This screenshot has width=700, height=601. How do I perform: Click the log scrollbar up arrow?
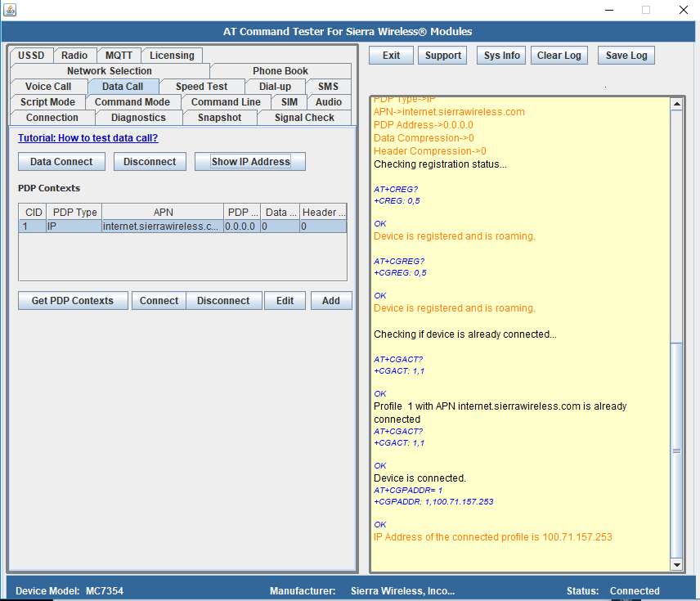[677, 104]
